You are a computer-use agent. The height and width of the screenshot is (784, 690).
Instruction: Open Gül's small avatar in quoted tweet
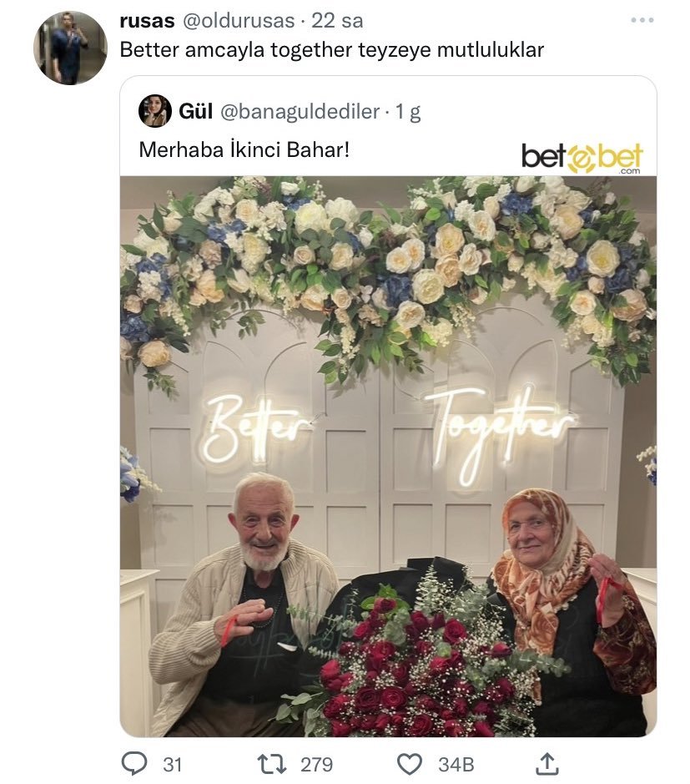coord(155,110)
